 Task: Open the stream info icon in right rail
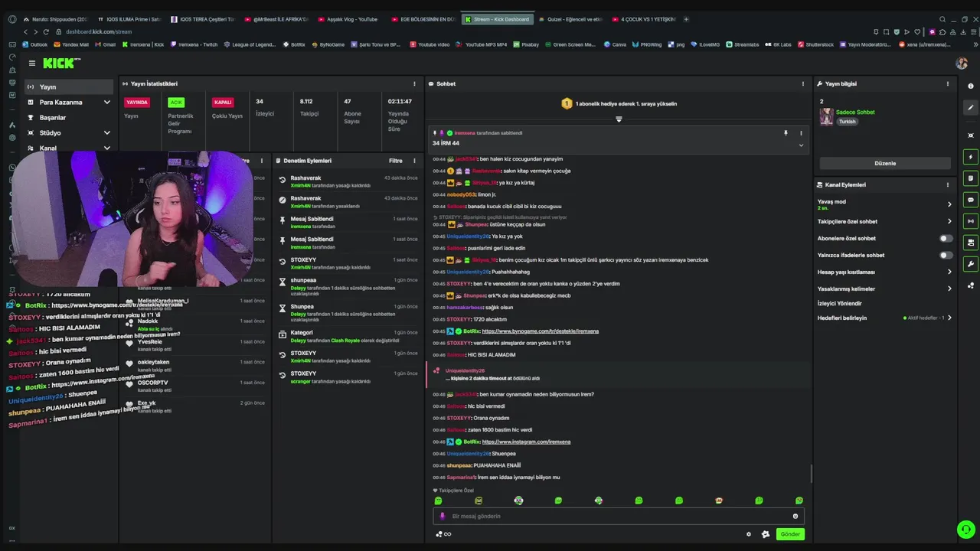coord(971,86)
